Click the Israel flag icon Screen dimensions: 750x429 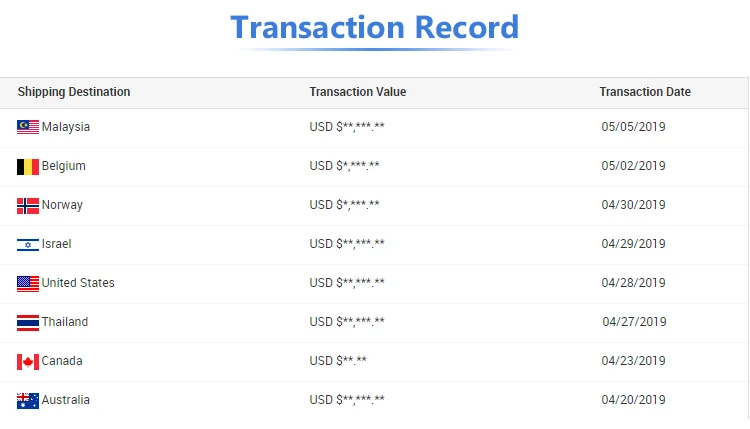pyautogui.click(x=28, y=245)
